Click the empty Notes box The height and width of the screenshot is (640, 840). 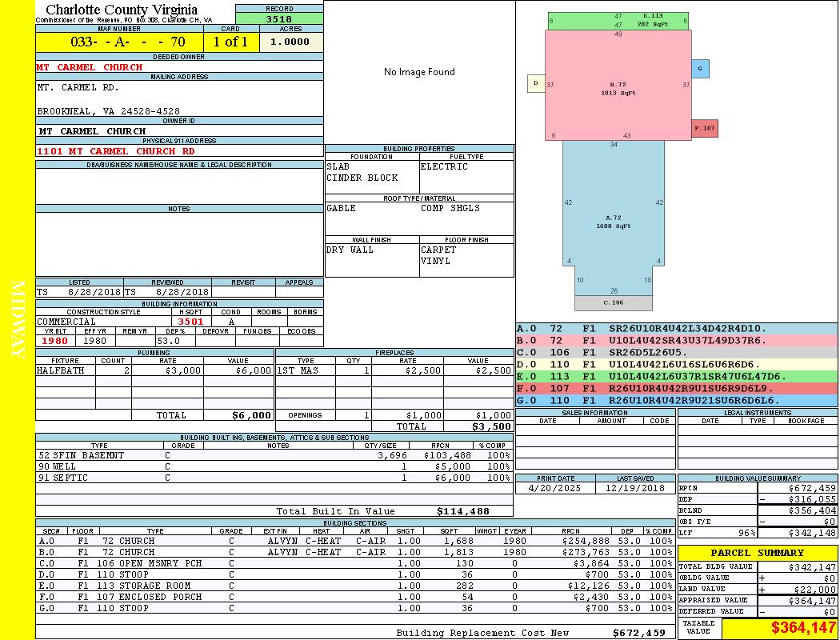tap(179, 244)
